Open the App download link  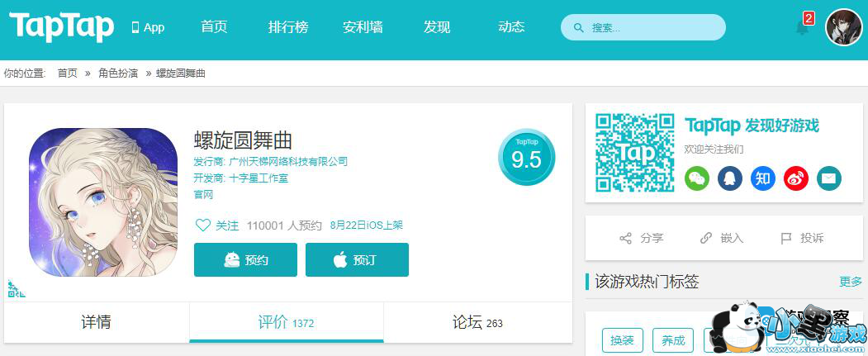148,28
